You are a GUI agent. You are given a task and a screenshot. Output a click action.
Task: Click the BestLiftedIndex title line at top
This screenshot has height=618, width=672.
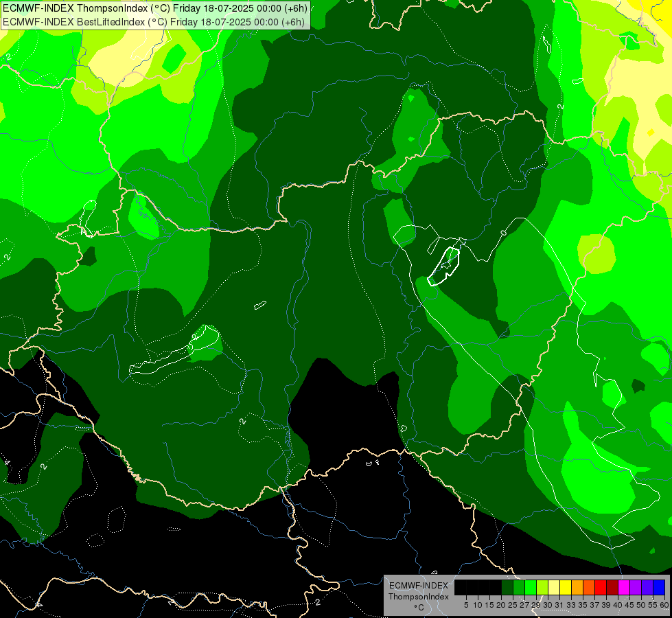coord(154,22)
